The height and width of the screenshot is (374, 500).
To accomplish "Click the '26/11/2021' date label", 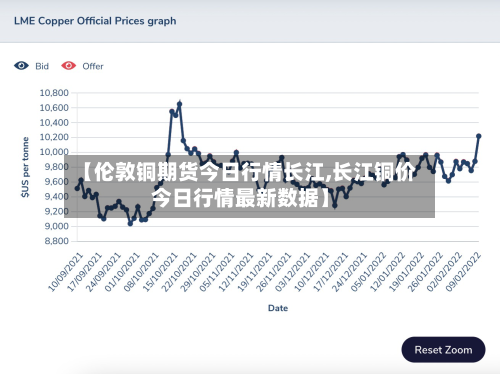I will (x=274, y=272).
